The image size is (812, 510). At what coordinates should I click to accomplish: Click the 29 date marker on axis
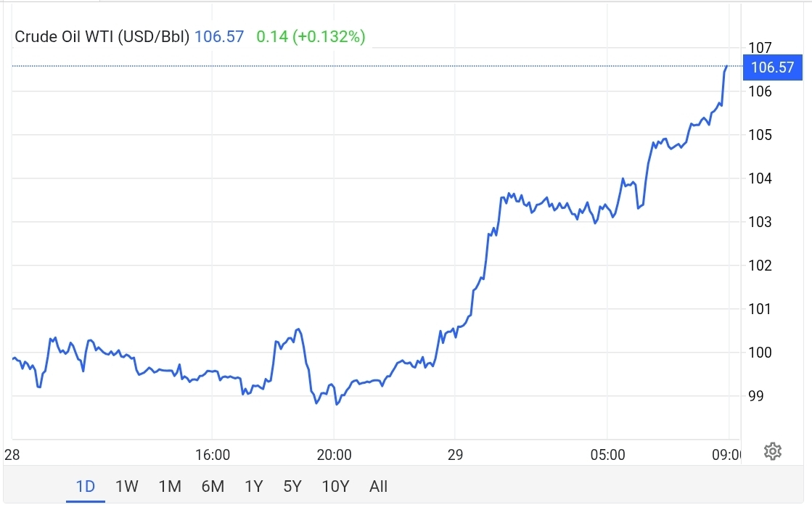tap(455, 456)
